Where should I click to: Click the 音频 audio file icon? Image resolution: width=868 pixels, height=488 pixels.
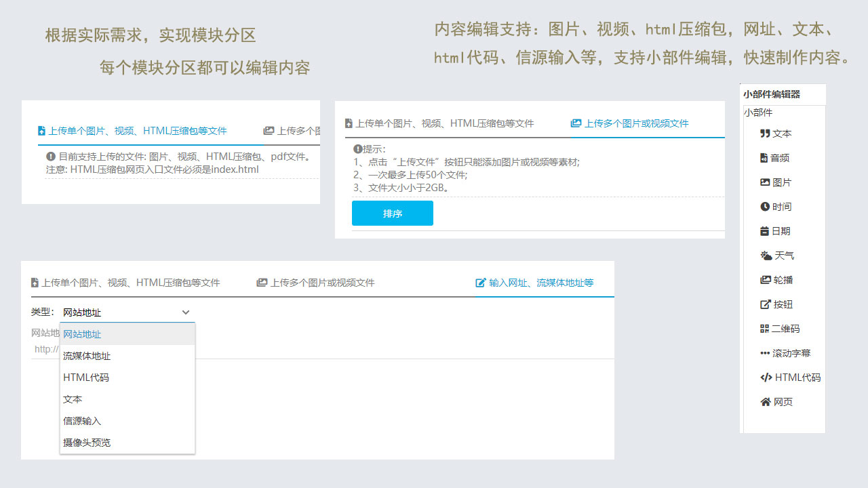click(x=764, y=158)
